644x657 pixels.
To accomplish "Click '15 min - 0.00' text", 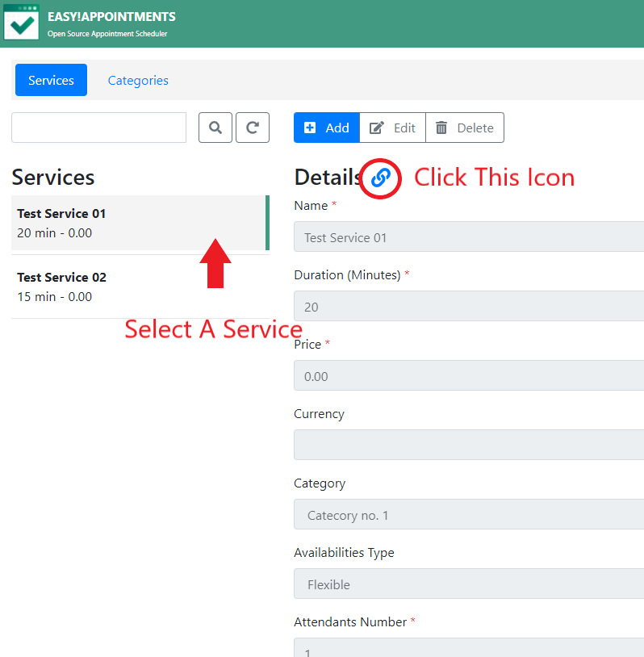I will click(54, 297).
